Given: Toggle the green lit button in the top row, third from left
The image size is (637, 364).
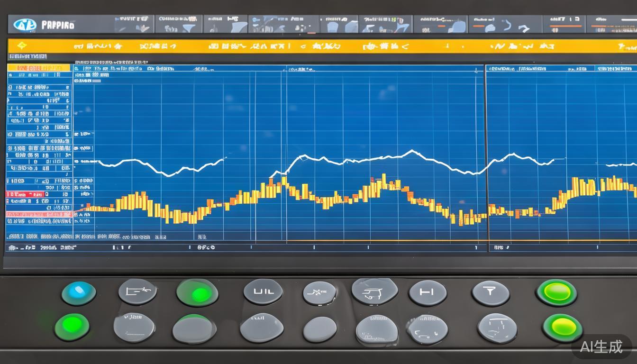Looking at the screenshot, I should (197, 293).
